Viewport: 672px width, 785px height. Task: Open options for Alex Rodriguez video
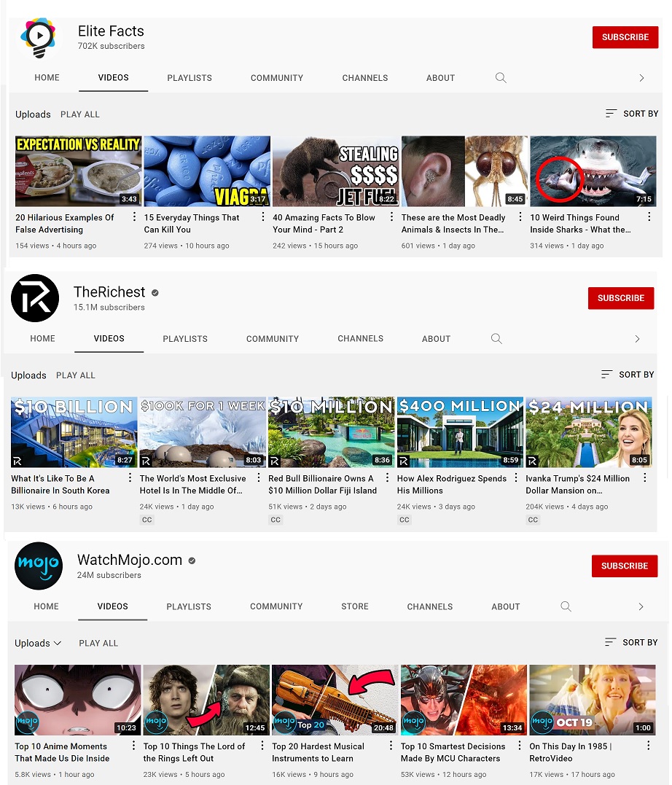(x=516, y=477)
